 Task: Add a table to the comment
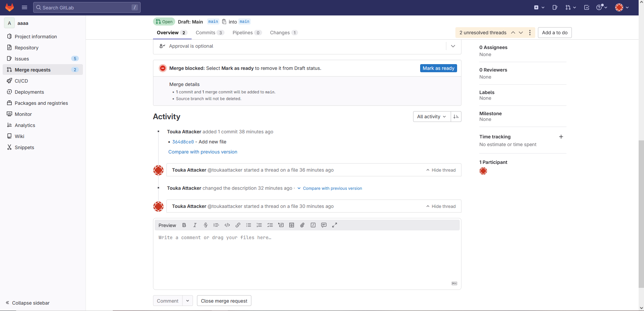coord(292,225)
